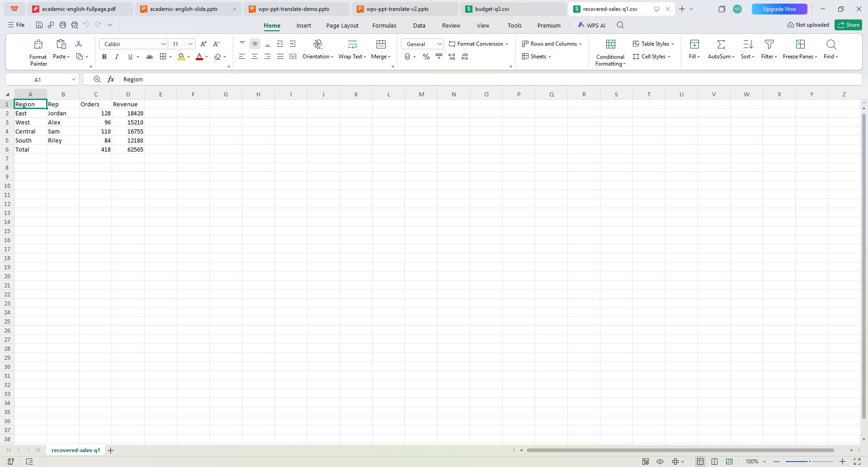Image resolution: width=868 pixels, height=467 pixels.
Task: Click the Conditional Formatting icon
Action: (610, 52)
